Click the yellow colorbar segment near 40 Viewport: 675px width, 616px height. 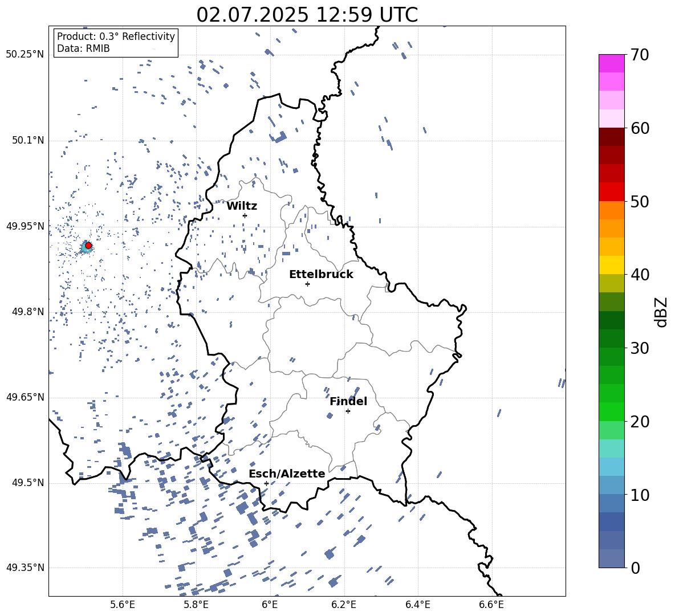coord(612,265)
